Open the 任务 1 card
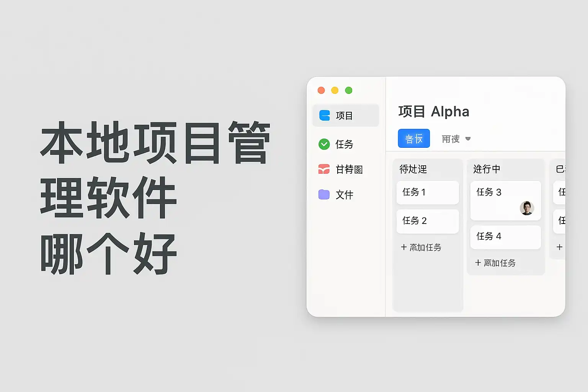Image resolution: width=588 pixels, height=392 pixels. pos(427,192)
